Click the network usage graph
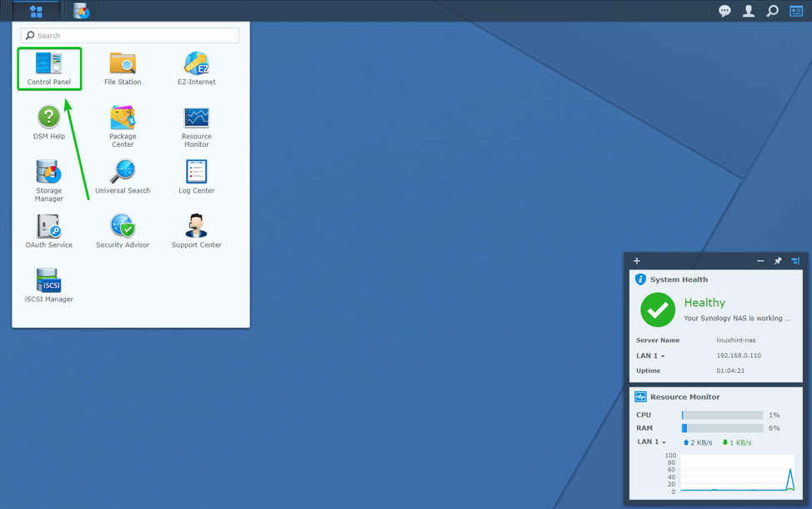The image size is (812, 509). [738, 473]
